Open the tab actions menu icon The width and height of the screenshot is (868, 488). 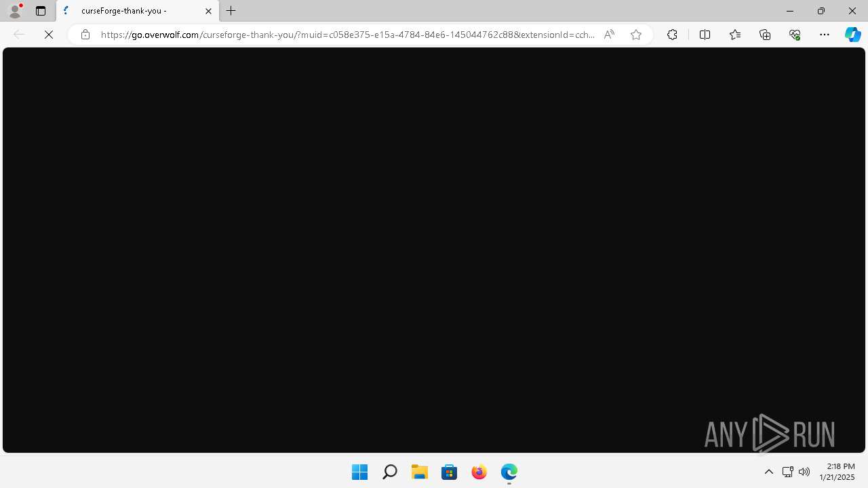(x=41, y=11)
